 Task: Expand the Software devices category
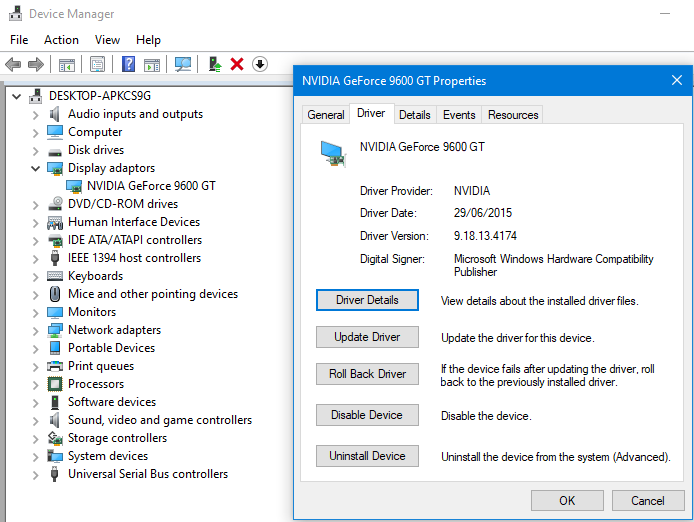click(35, 402)
